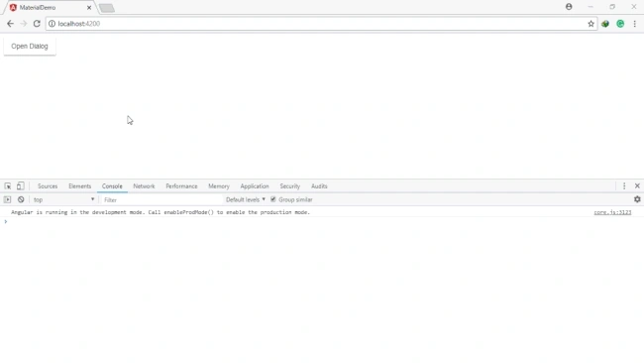This screenshot has height=363, width=644.
Task: Switch to the Network tab
Action: [145, 186]
